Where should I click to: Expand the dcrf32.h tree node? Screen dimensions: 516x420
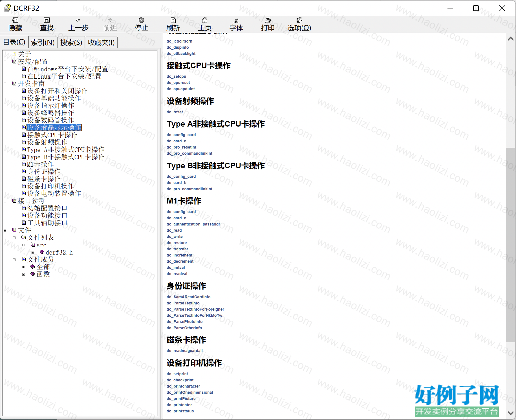[33, 252]
